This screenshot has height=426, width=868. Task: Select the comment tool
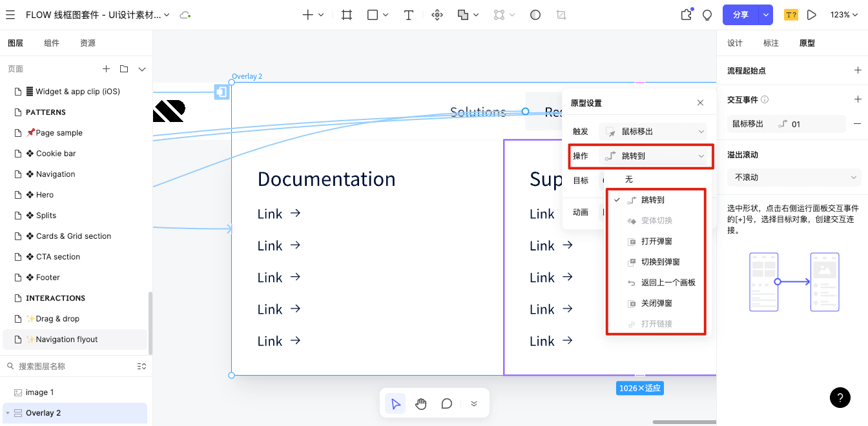446,404
